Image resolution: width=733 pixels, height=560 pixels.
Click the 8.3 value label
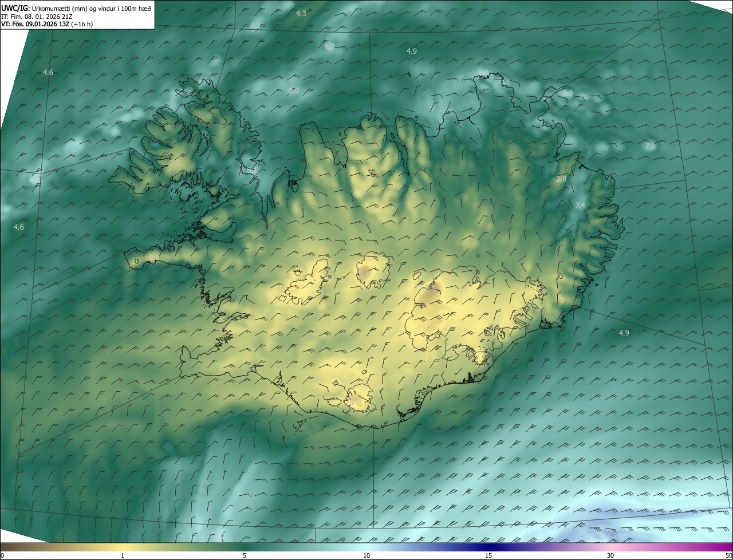568,93
